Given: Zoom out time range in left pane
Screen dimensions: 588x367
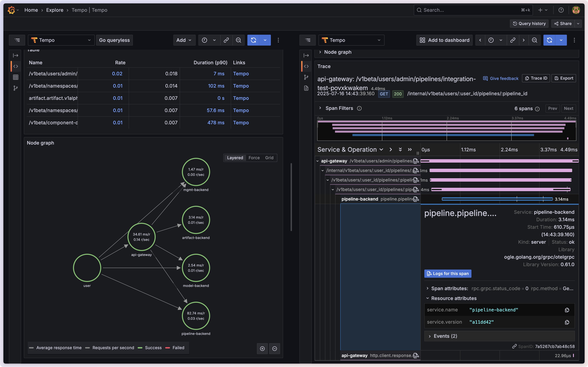Looking at the screenshot, I should point(238,40).
